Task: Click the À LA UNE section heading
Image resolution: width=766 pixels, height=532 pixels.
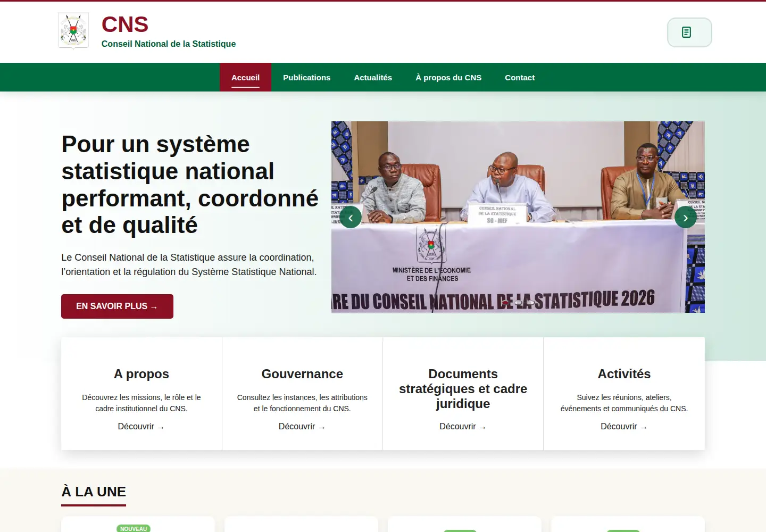Action: 94,492
